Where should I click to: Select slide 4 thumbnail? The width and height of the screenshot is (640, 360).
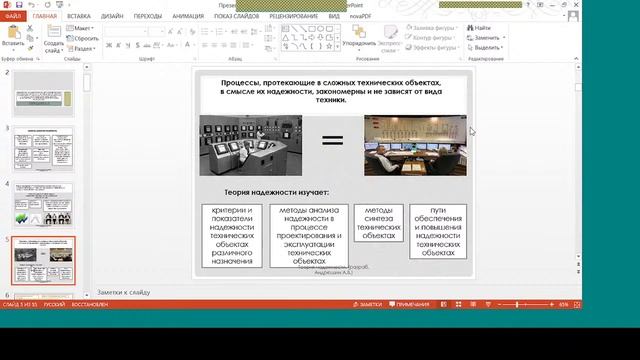(44, 205)
